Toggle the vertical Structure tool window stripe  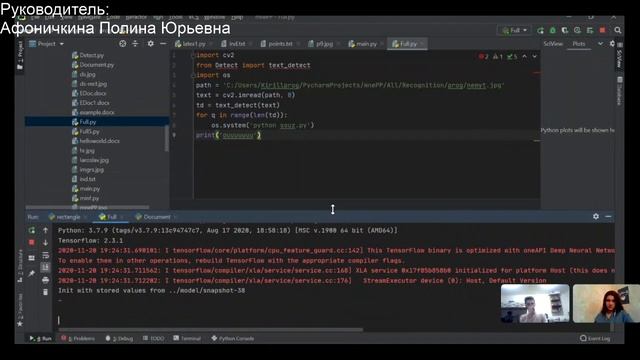pyautogui.click(x=20, y=265)
